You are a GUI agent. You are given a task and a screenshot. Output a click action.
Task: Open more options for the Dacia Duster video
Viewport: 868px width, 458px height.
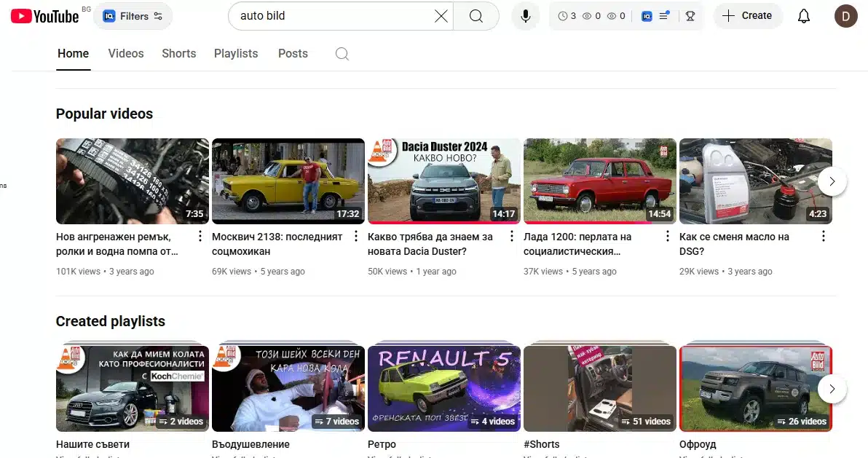tap(511, 237)
